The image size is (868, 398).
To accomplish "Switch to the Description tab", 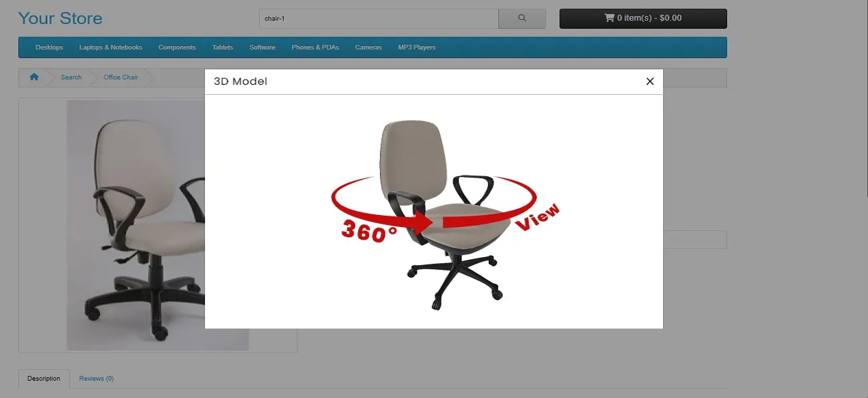I will click(x=44, y=379).
